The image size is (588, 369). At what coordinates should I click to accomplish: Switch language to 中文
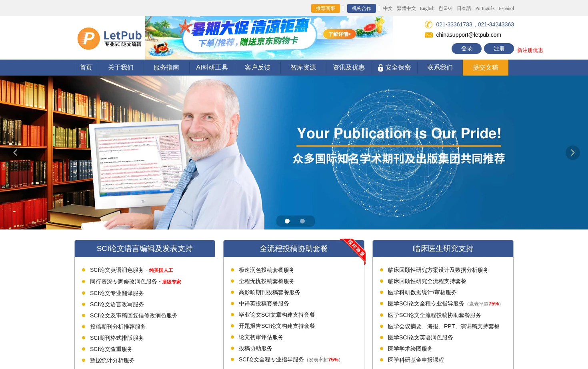coord(388,8)
